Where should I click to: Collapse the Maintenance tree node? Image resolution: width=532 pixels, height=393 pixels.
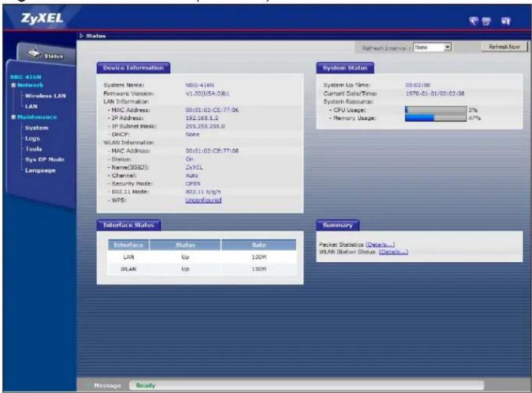(13, 117)
